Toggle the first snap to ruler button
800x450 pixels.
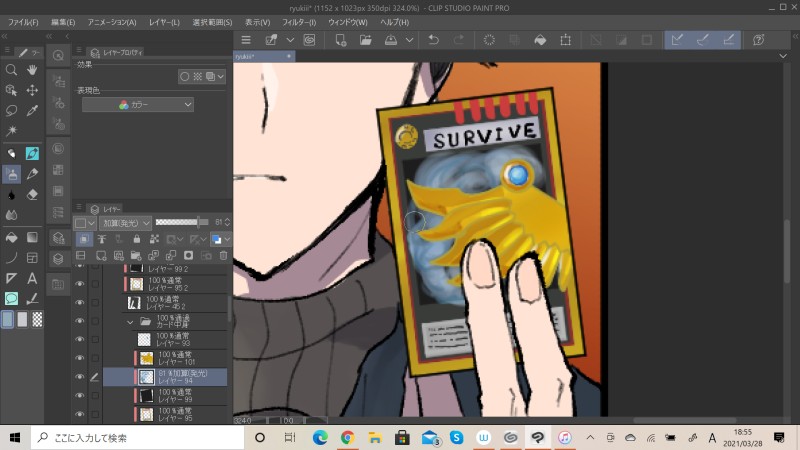677,40
